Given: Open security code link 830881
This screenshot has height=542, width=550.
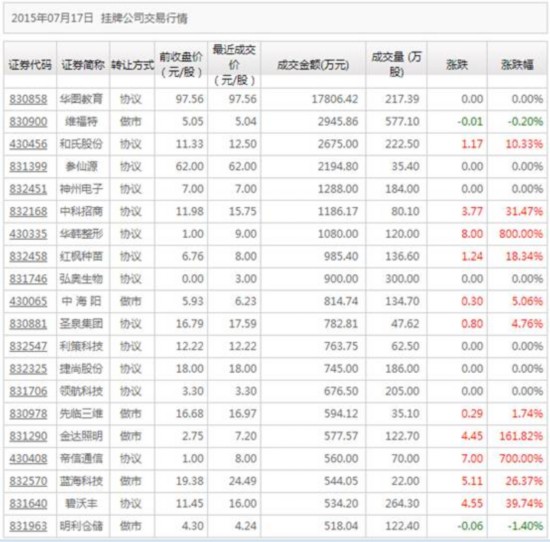Looking at the screenshot, I should tap(28, 324).
